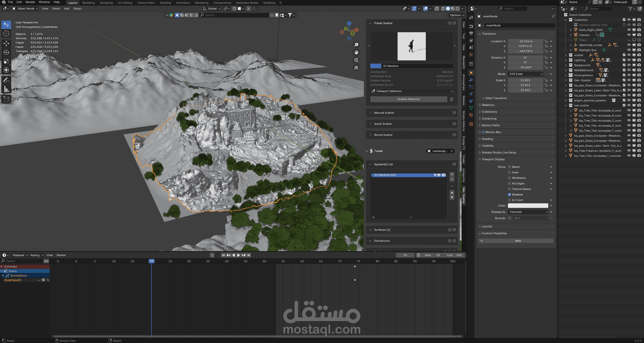Open the Modifiers wrench properties tab
The width and height of the screenshot is (644, 343).
pyautogui.click(x=471, y=80)
